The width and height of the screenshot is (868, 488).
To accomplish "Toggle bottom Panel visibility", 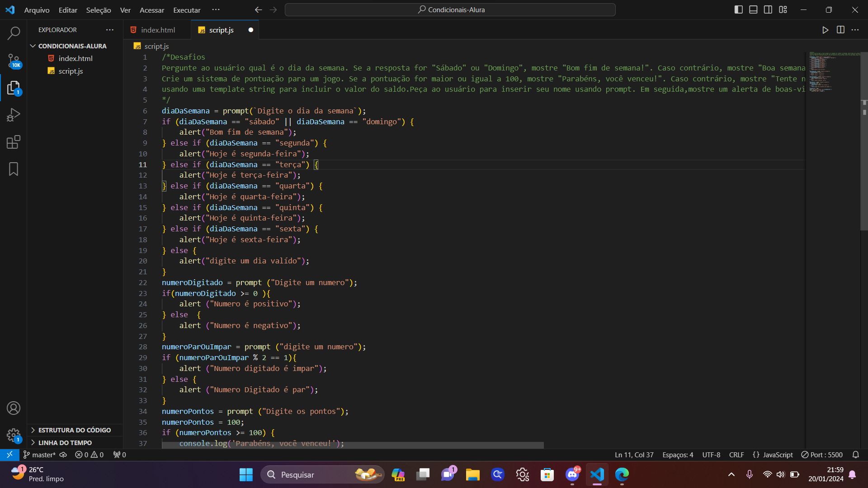I will coord(753,9).
